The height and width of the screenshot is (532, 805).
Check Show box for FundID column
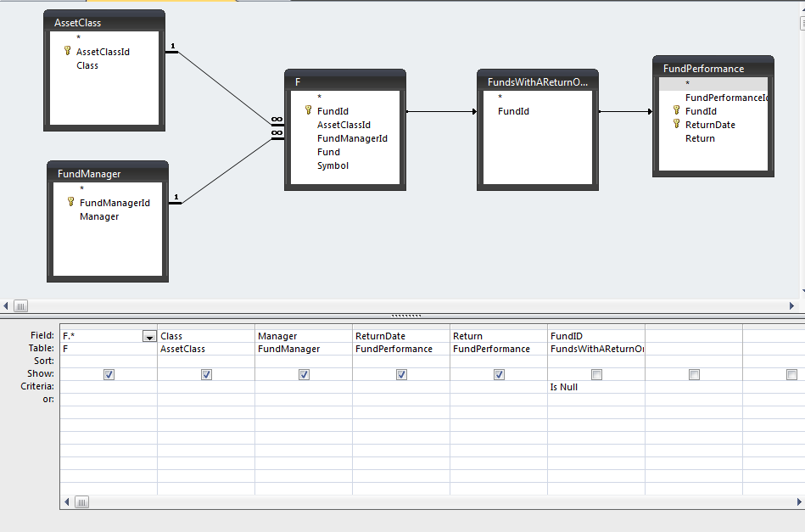596,375
